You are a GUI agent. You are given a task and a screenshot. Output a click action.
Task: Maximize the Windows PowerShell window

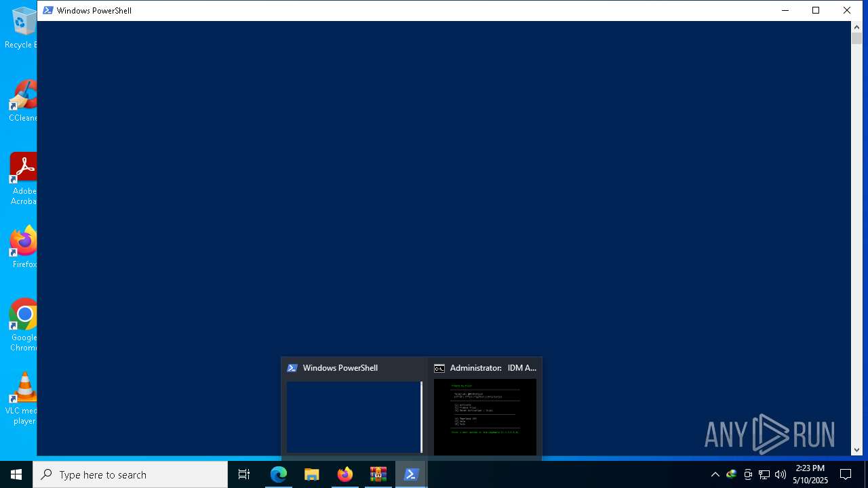point(816,10)
